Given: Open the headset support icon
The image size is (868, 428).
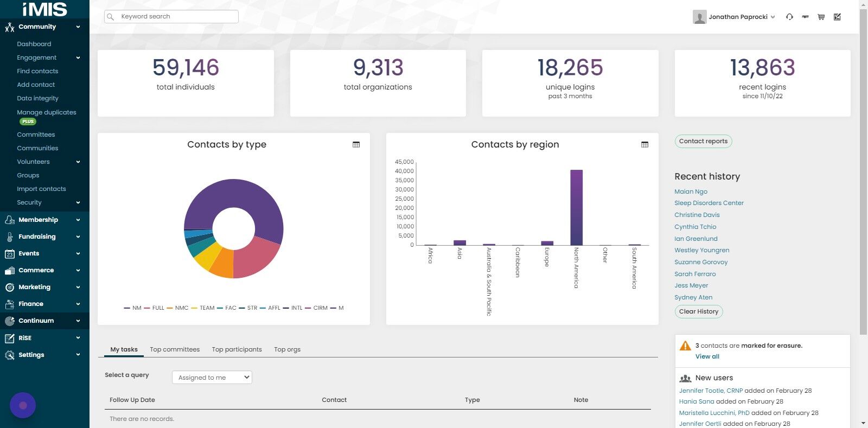Looking at the screenshot, I should coord(789,17).
